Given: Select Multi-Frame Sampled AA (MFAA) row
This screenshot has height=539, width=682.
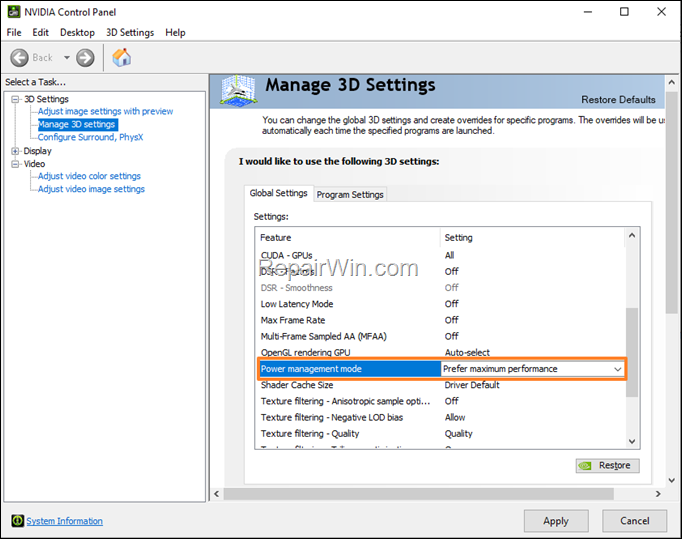Looking at the screenshot, I should tap(441, 336).
